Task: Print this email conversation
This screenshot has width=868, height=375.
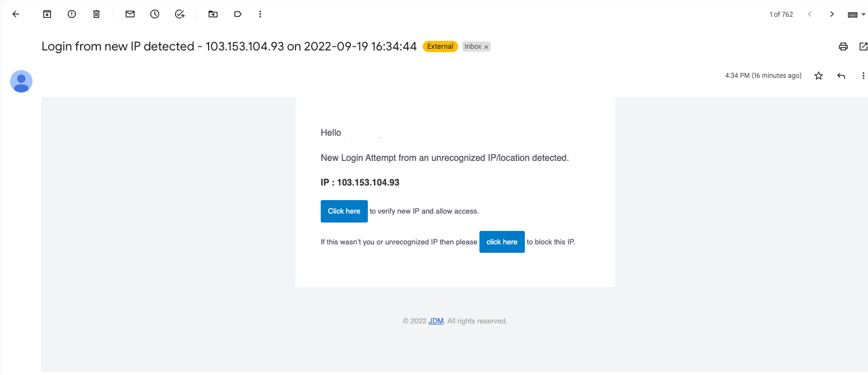Action: pyautogui.click(x=843, y=47)
